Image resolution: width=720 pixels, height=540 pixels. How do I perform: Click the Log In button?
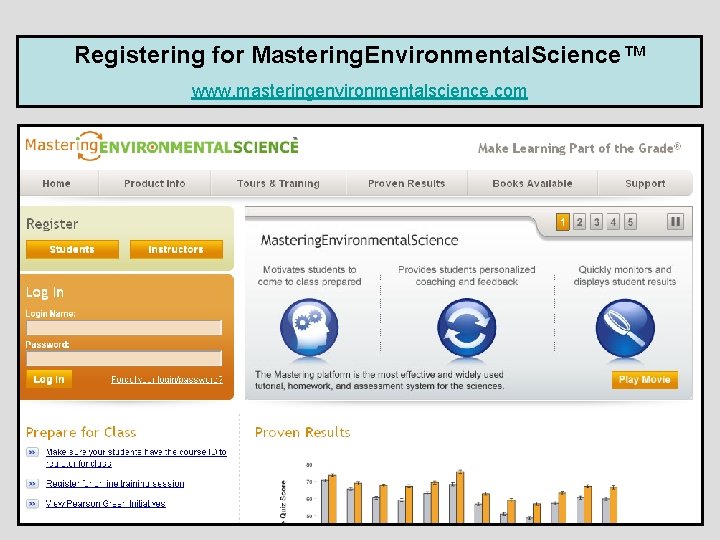click(49, 379)
